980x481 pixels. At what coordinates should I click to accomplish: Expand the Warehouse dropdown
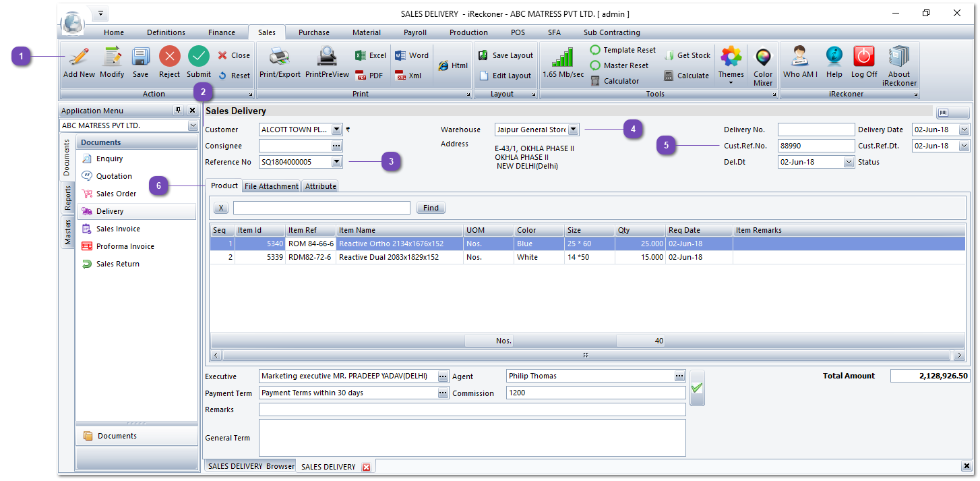(x=573, y=130)
